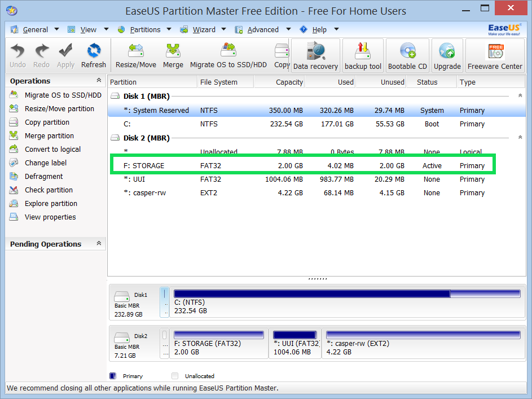Maximize the EaseUS Partition Master window
The image size is (532, 399).
(x=485, y=8)
